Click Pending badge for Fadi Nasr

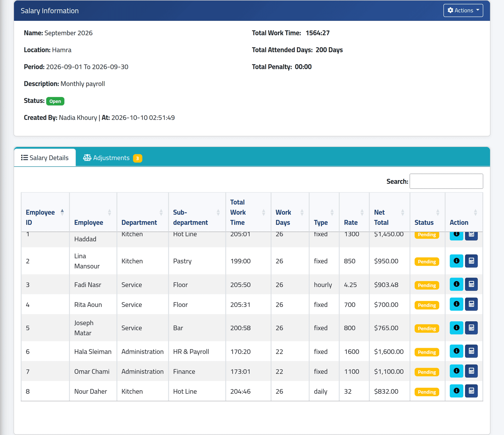pos(427,285)
